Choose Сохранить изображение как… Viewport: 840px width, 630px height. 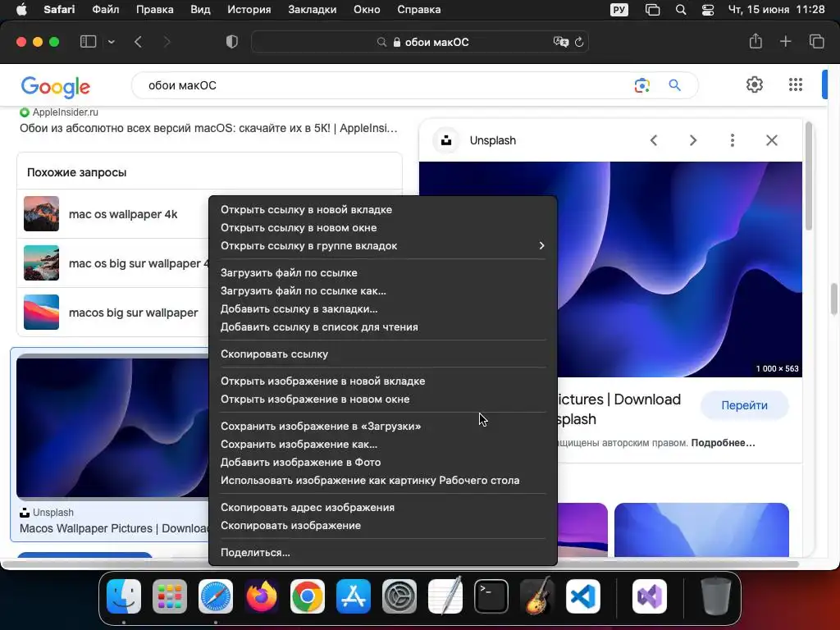(382, 445)
